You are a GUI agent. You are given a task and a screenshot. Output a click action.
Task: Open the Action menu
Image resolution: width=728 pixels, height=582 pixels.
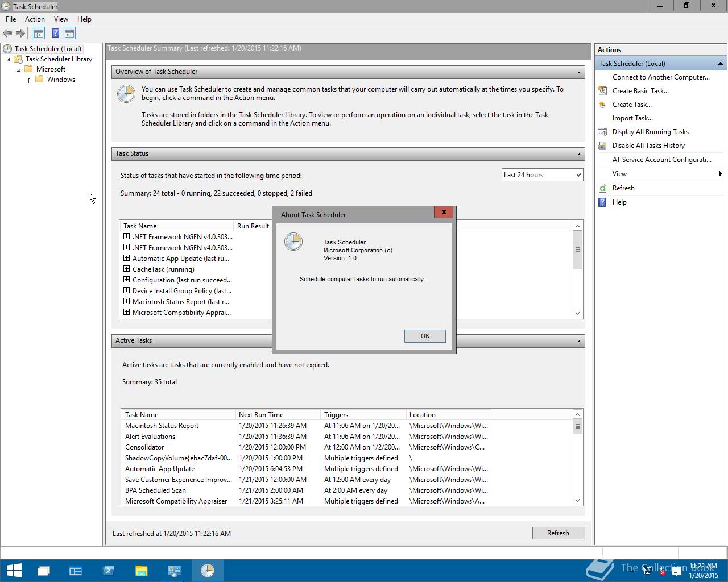pyautogui.click(x=35, y=19)
